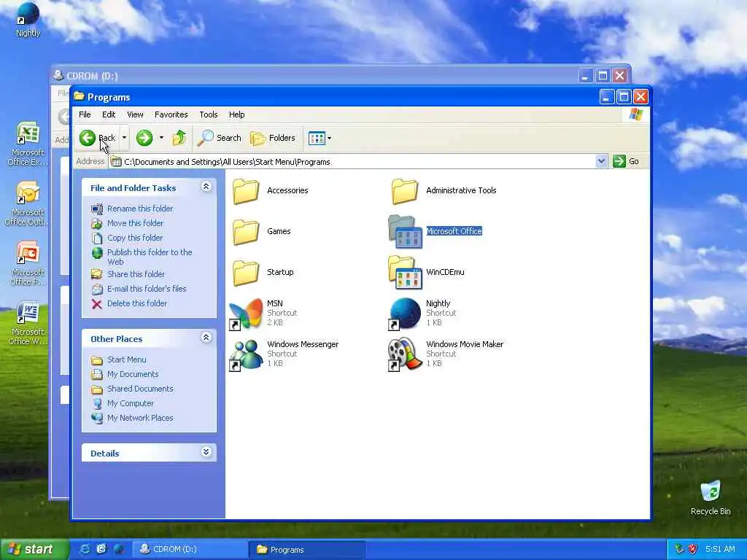Click Move this folder link

(x=135, y=223)
